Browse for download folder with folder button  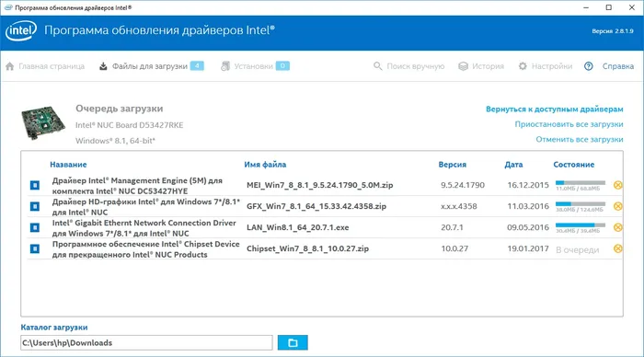pos(293,342)
